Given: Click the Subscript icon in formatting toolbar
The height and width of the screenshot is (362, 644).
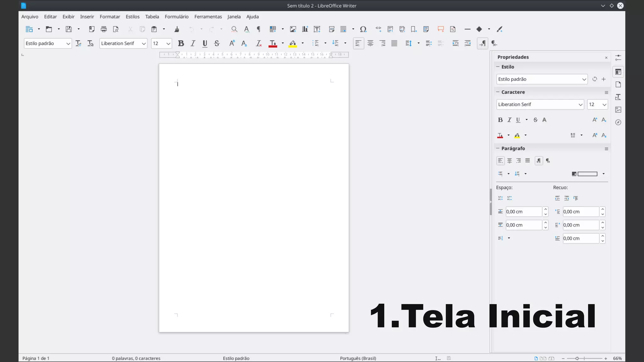Looking at the screenshot, I should click(244, 43).
